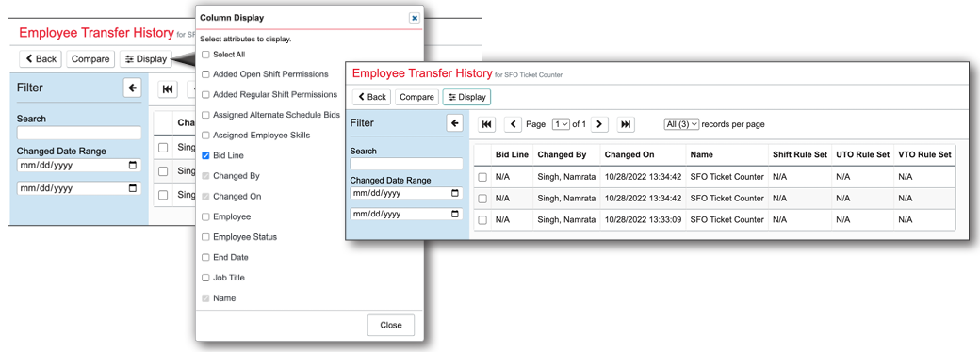Image resolution: width=980 pixels, height=352 pixels.
Task: Open calendar picker for start date, right window
Action: click(x=455, y=194)
